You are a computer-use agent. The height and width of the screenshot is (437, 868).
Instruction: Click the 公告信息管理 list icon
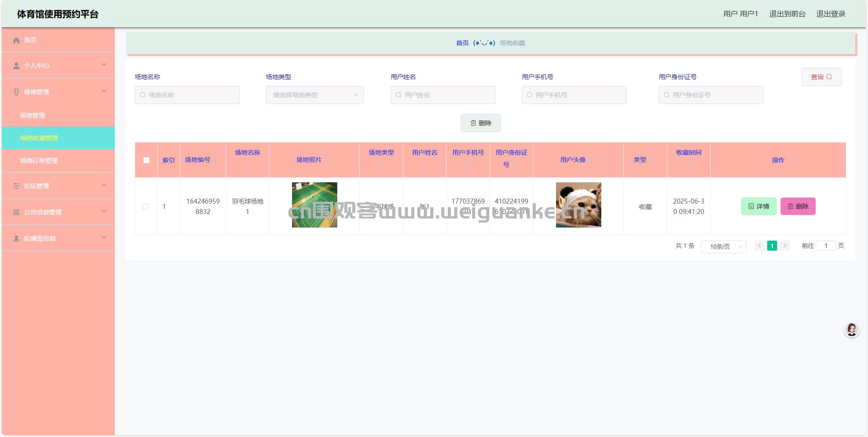coord(16,212)
